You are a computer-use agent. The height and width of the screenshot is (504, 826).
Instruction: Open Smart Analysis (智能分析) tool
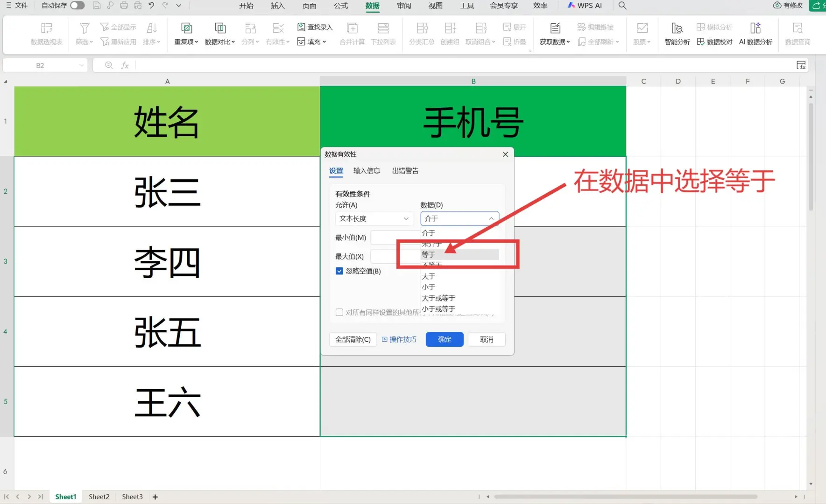click(x=677, y=34)
